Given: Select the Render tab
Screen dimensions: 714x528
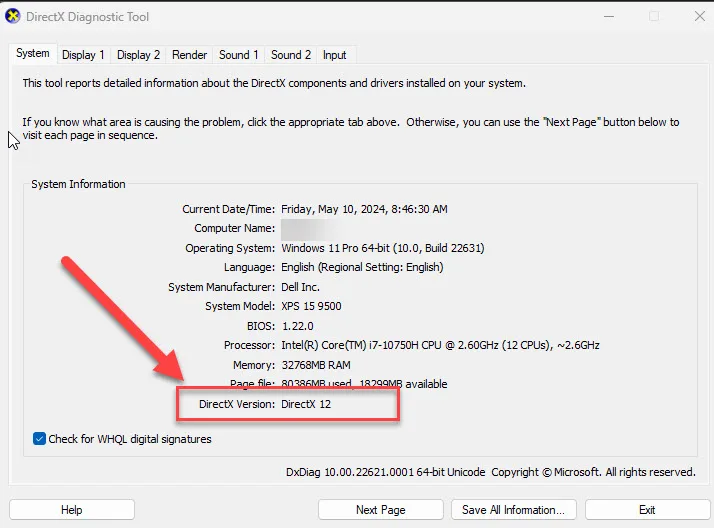Looking at the screenshot, I should [x=189, y=55].
